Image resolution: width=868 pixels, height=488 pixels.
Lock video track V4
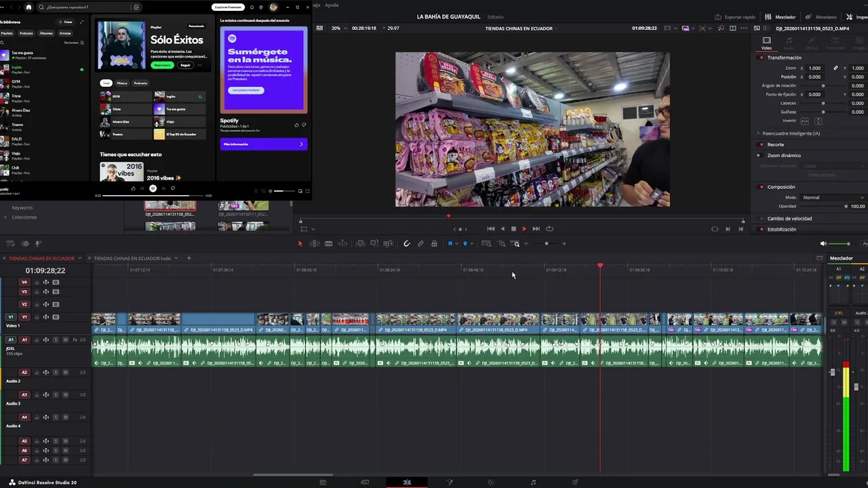36,282
